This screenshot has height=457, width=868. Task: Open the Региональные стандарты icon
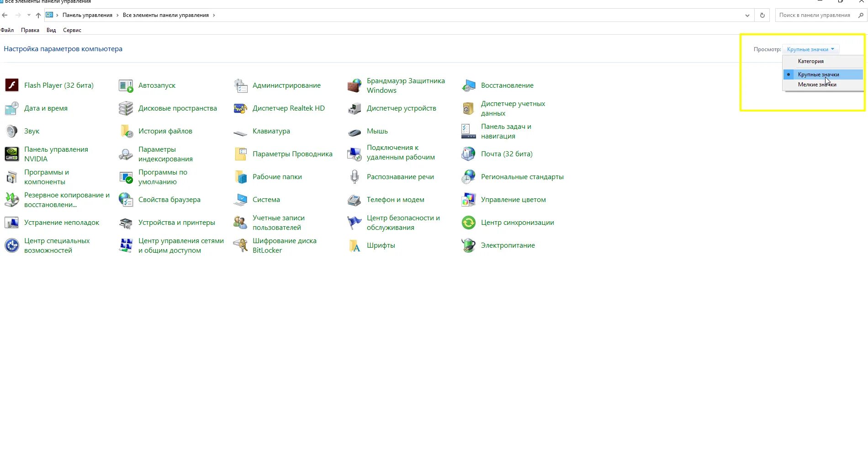pyautogui.click(x=468, y=177)
